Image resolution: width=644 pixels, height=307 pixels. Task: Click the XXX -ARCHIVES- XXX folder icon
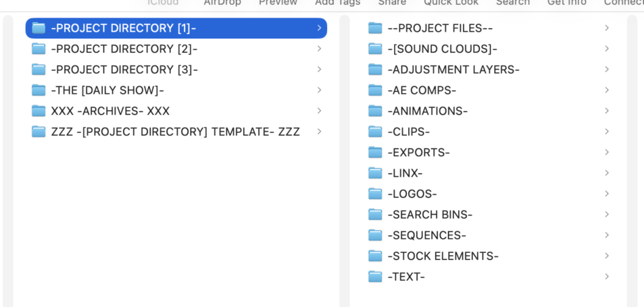39,111
